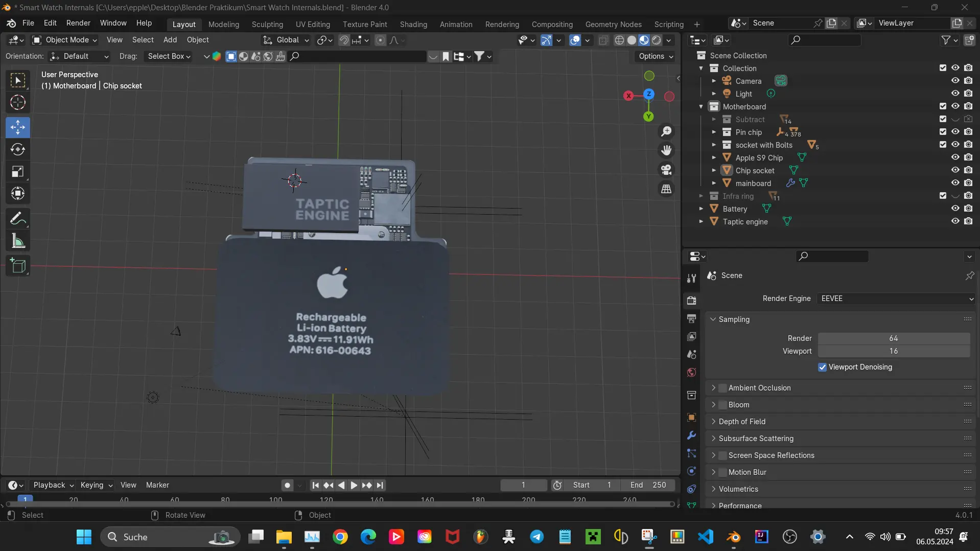Viewport: 980px width, 551px height.
Task: Open the Tool properties tab
Action: [691, 278]
